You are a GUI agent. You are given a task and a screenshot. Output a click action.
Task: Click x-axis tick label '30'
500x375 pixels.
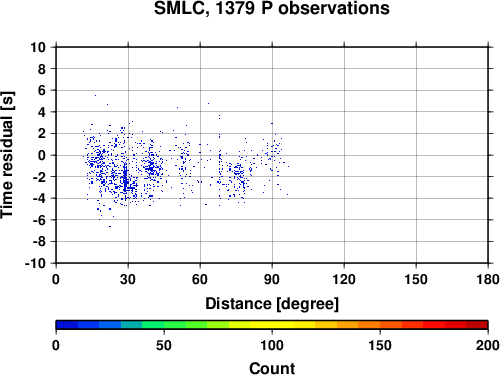coord(128,279)
